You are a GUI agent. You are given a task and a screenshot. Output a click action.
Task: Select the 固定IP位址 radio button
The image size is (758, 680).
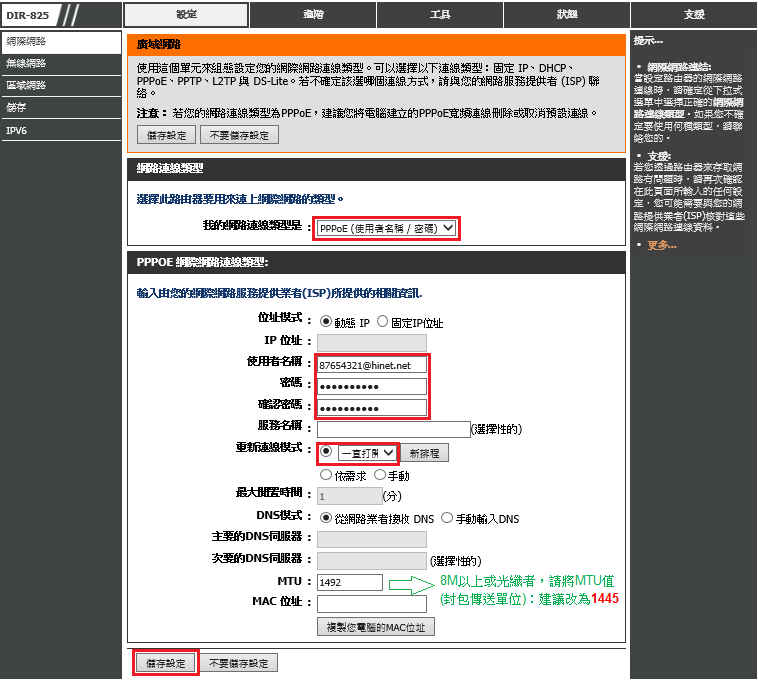point(382,323)
